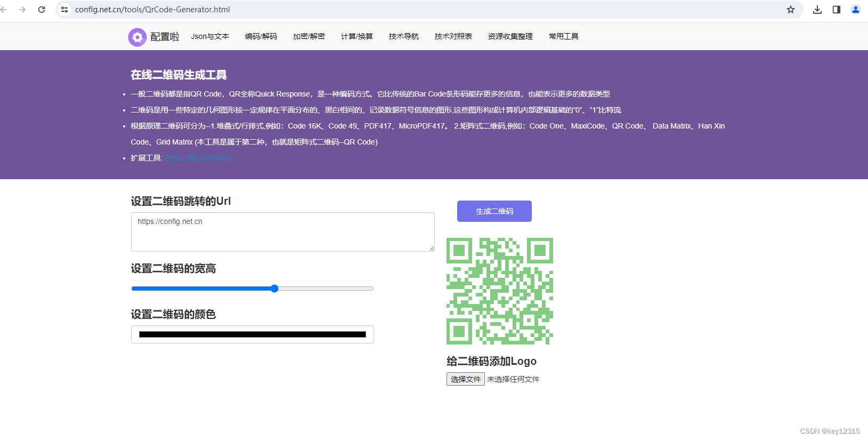Click the generated green QR code image
The height and width of the screenshot is (440, 868).
click(x=500, y=291)
